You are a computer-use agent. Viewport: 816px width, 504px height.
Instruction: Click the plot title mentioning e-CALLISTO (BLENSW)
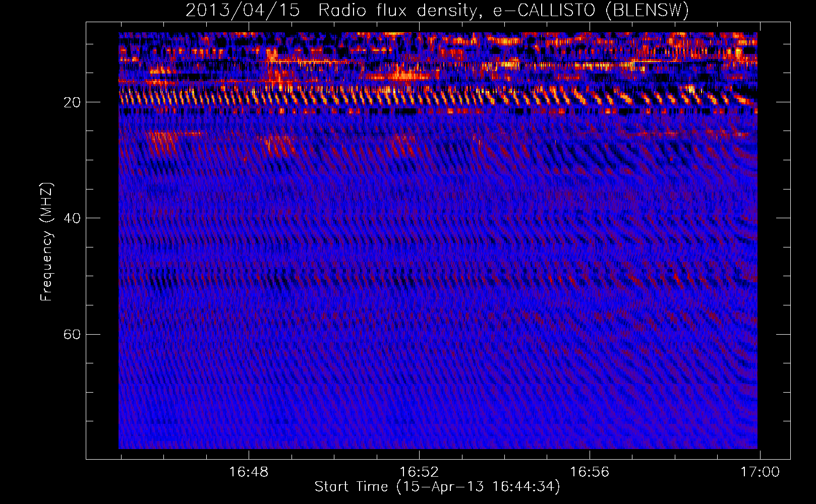tap(437, 11)
